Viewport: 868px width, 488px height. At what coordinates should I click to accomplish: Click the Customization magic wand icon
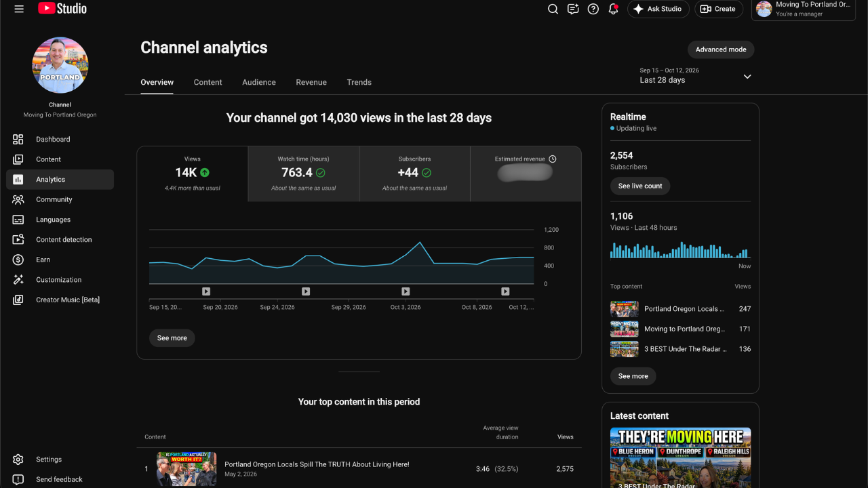click(18, 279)
